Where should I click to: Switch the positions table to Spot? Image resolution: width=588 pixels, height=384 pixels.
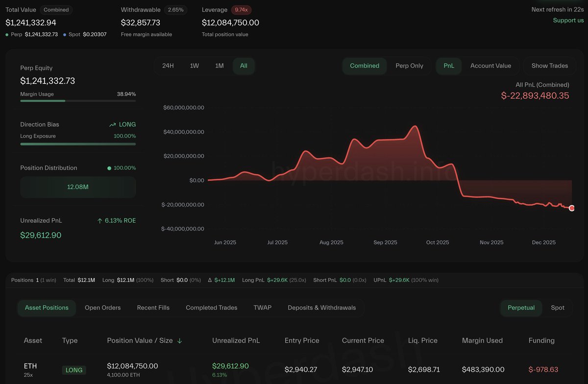pos(558,308)
